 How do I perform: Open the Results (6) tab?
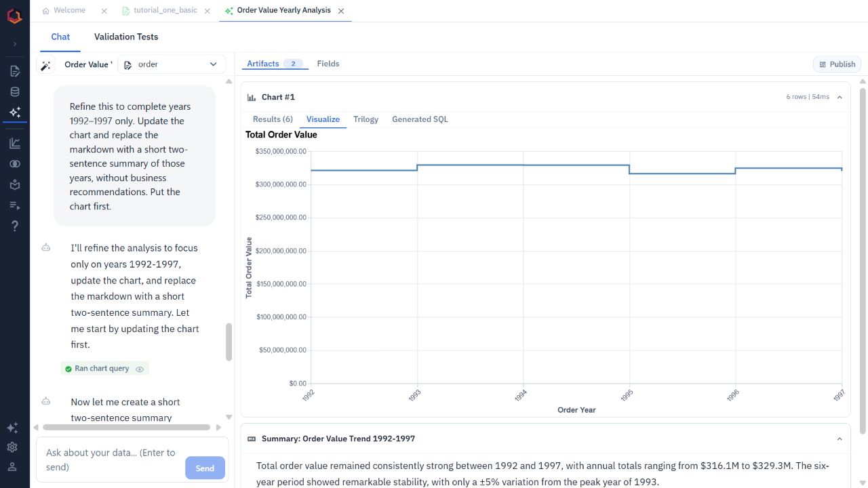coord(273,119)
